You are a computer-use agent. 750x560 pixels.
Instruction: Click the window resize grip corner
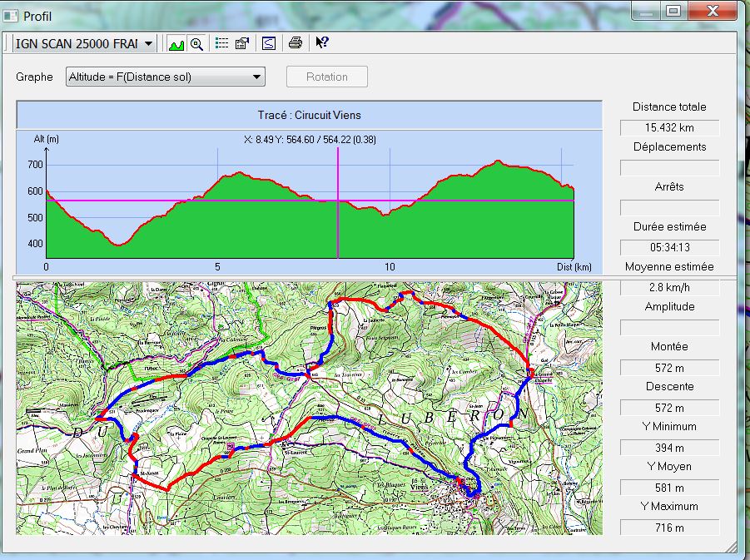pyautogui.click(x=732, y=548)
